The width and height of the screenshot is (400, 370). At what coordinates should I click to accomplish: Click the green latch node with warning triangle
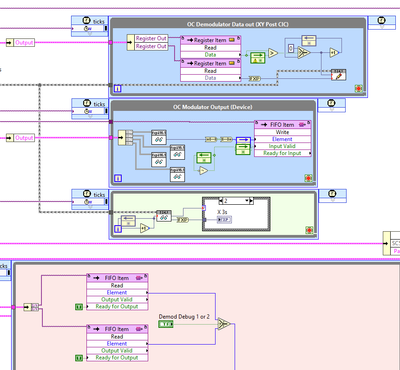(257, 57)
